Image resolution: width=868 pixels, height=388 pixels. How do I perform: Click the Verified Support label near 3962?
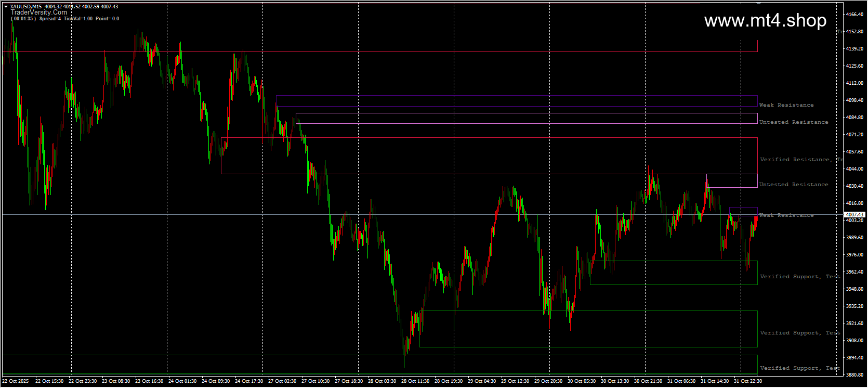coord(800,277)
